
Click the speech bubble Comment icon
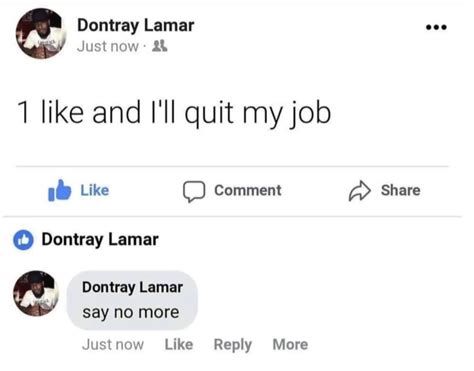pyautogui.click(x=194, y=192)
